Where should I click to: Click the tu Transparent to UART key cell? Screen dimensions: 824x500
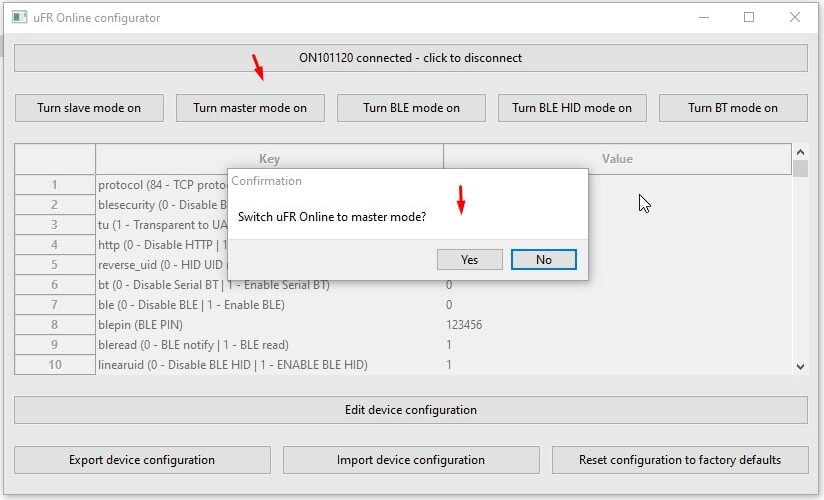[x=162, y=225]
